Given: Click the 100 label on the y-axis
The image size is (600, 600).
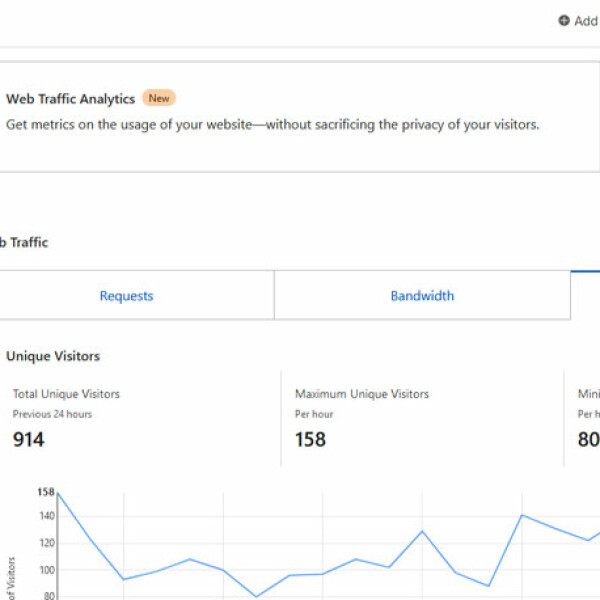Looking at the screenshot, I should [45, 570].
